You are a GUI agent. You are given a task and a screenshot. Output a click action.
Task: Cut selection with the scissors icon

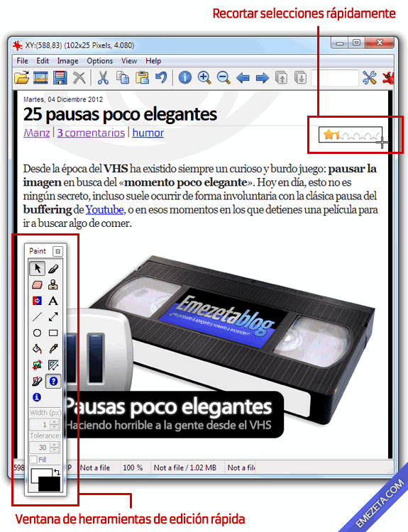pos(103,78)
